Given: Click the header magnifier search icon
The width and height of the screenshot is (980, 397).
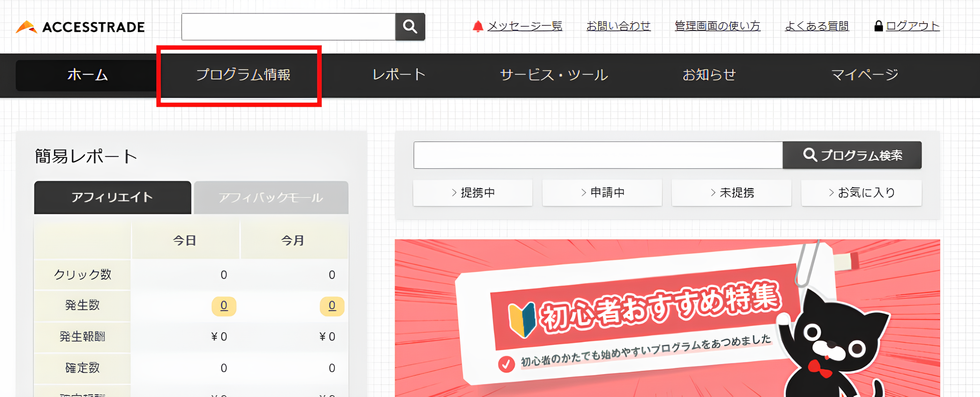Looking at the screenshot, I should (x=410, y=27).
